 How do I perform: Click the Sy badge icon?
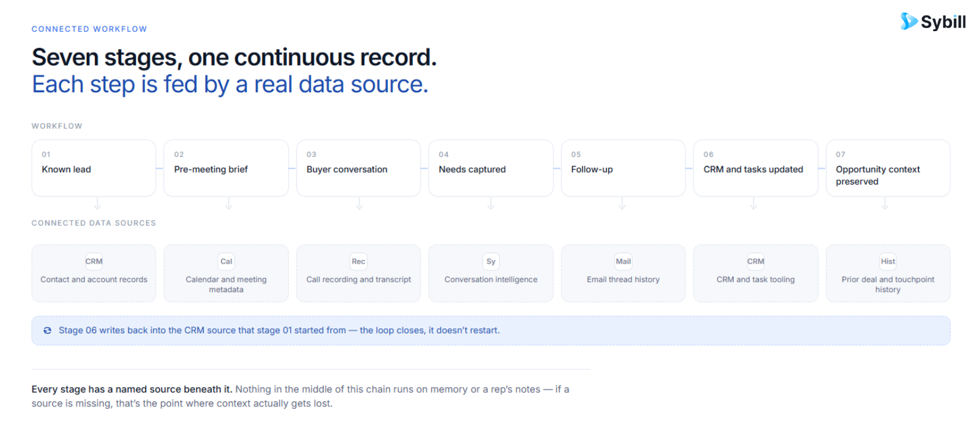[x=491, y=262]
